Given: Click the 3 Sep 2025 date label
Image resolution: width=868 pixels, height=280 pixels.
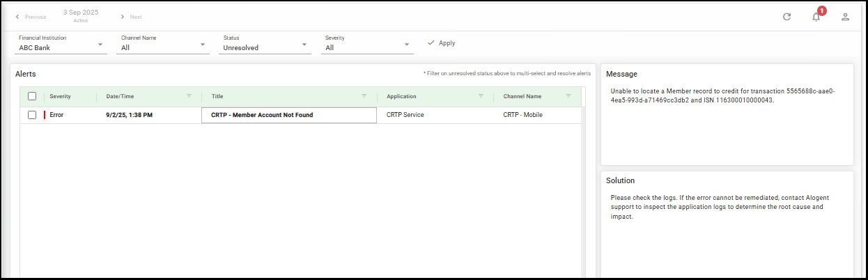Looking at the screenshot, I should click(x=81, y=13).
